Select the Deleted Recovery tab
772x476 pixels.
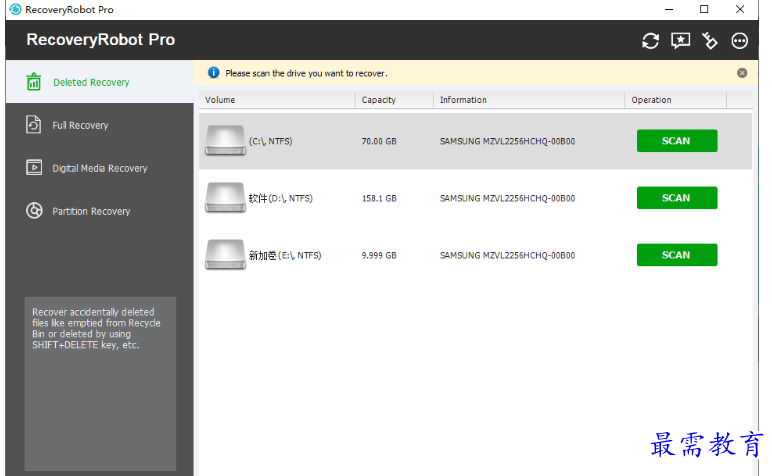pyautogui.click(x=99, y=82)
